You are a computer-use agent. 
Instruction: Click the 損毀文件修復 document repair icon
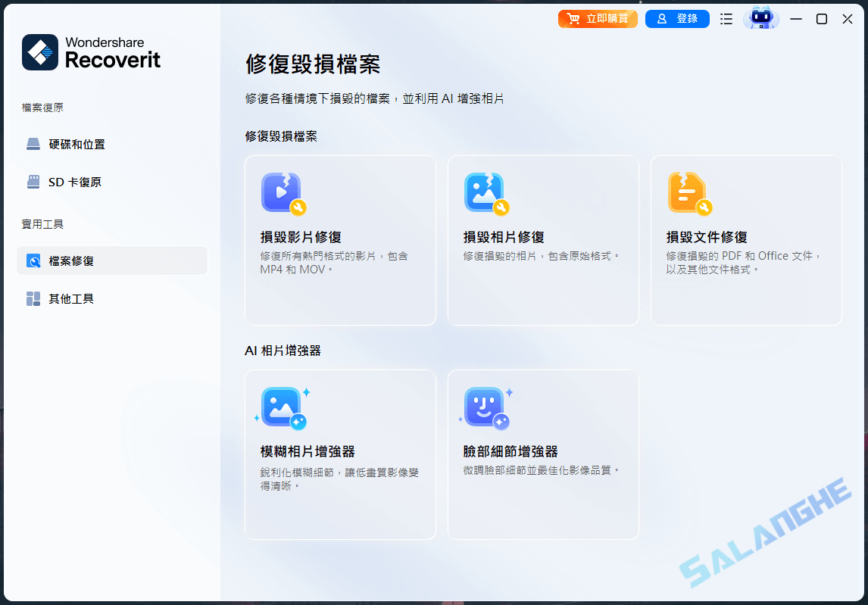[688, 192]
